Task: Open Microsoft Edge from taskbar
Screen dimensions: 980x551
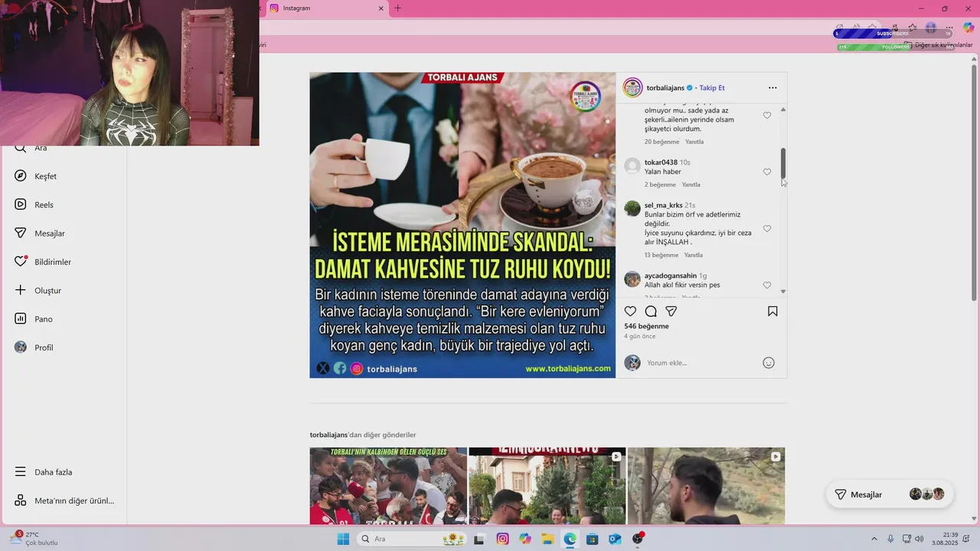Action: [570, 539]
